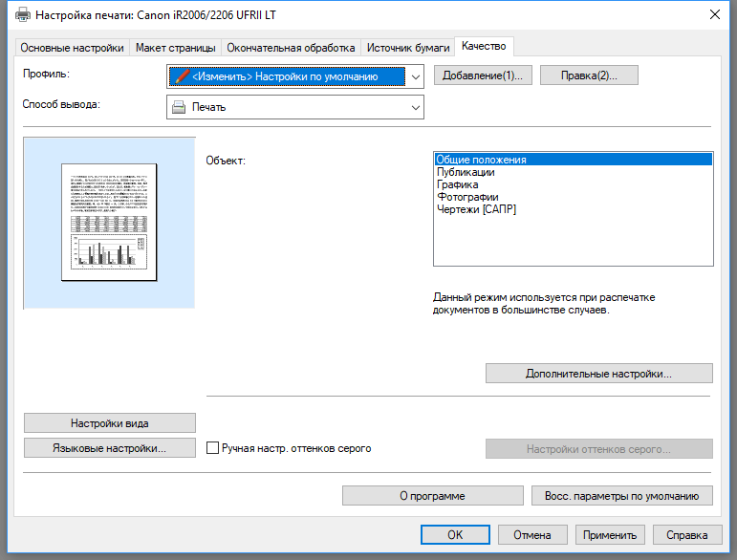The height and width of the screenshot is (560, 737).
Task: Expand the Способ вывода dropdown arrow
Action: (416, 108)
